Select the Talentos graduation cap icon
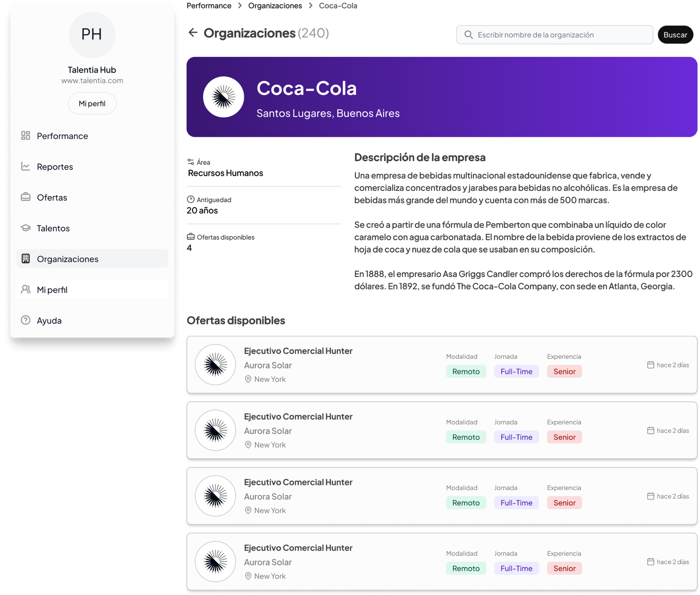700x595 pixels. click(x=26, y=228)
